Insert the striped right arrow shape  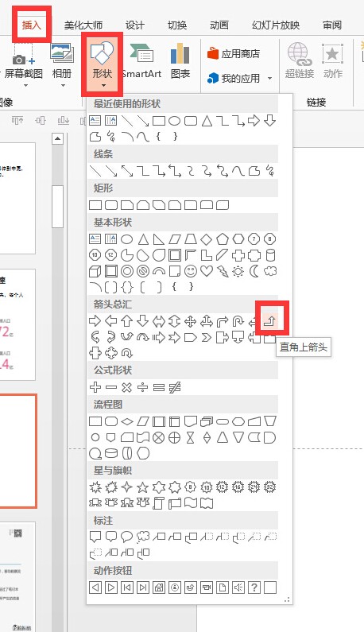point(159,337)
